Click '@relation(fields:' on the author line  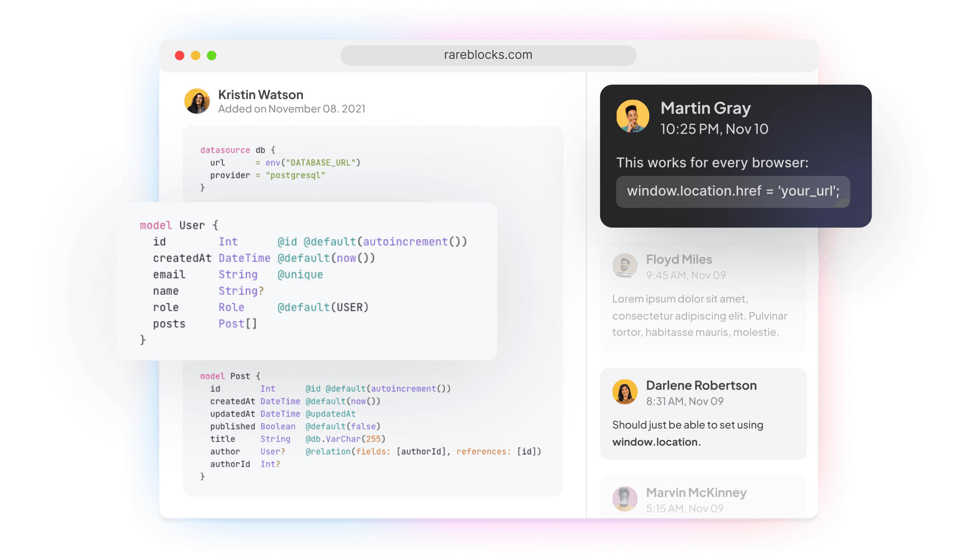click(348, 452)
